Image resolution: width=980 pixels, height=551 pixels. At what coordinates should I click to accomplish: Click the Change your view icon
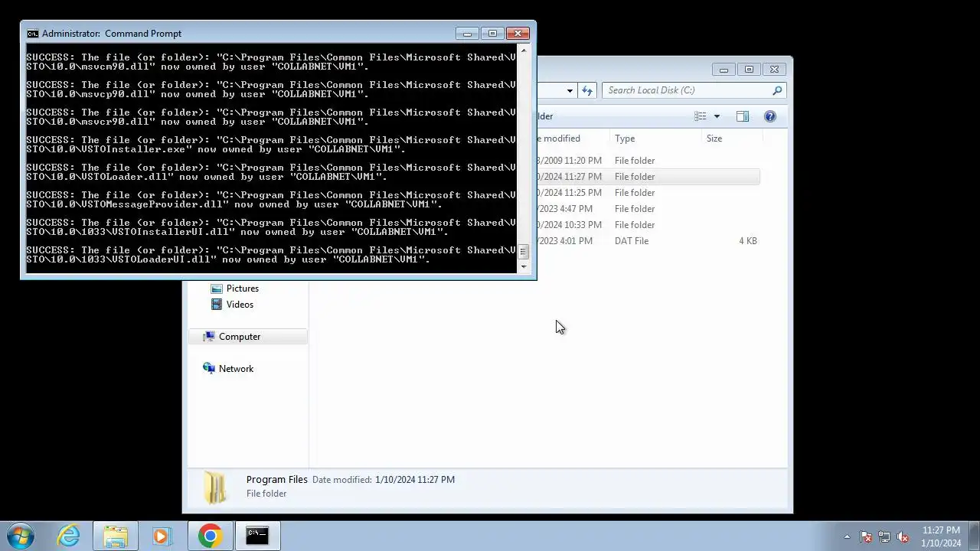click(x=700, y=116)
